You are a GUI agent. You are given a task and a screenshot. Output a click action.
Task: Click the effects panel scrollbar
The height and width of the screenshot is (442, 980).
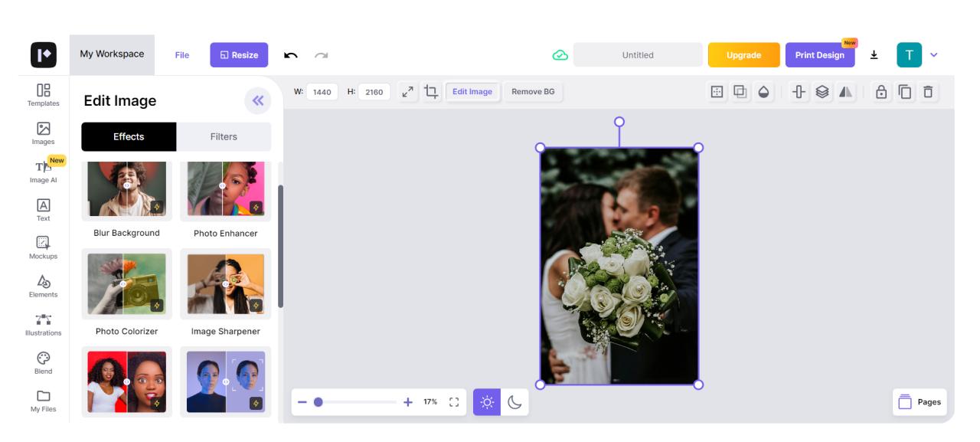280,246
